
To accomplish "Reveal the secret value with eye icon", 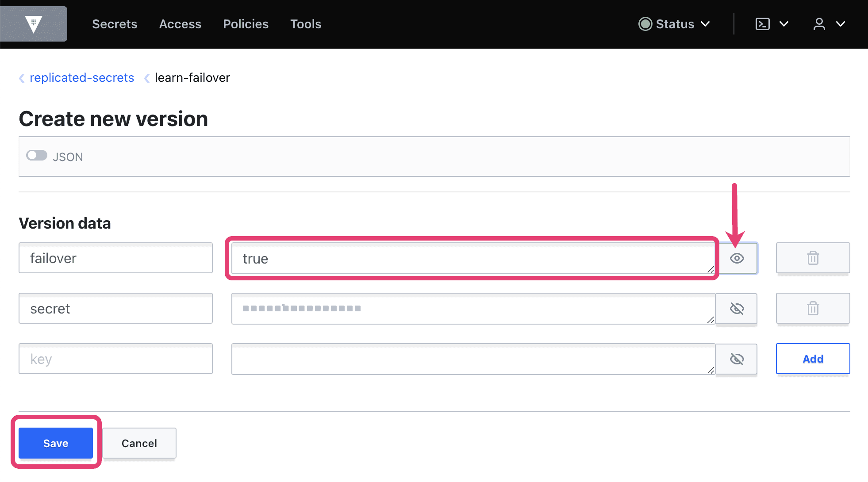I will (737, 309).
